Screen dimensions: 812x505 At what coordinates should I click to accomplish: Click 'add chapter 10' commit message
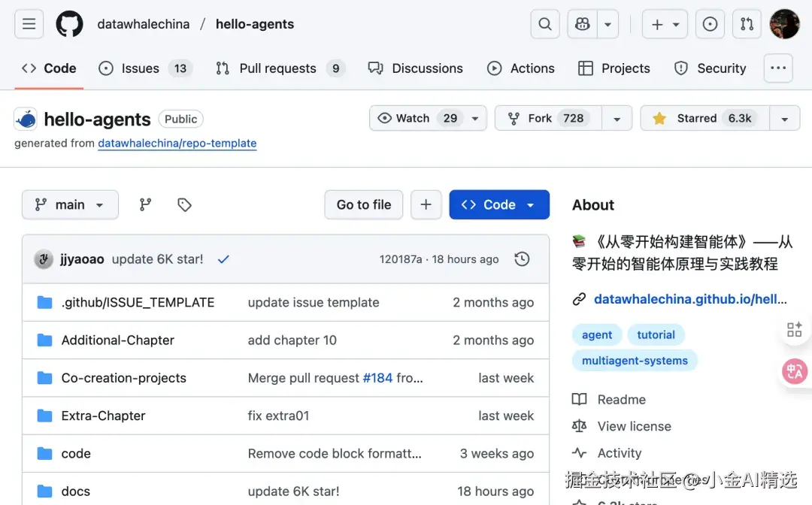click(292, 340)
